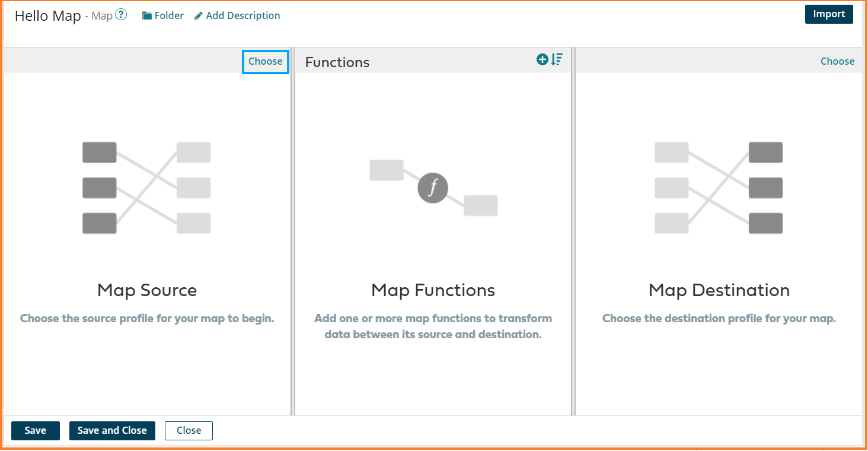Click the Folder icon beside the map title
868x451 pixels.
click(x=147, y=16)
